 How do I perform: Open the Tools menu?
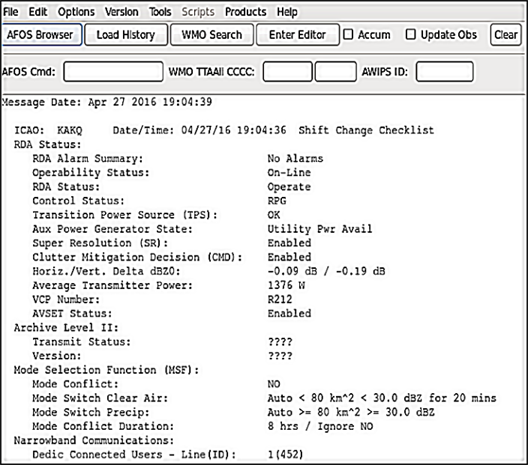point(160,12)
